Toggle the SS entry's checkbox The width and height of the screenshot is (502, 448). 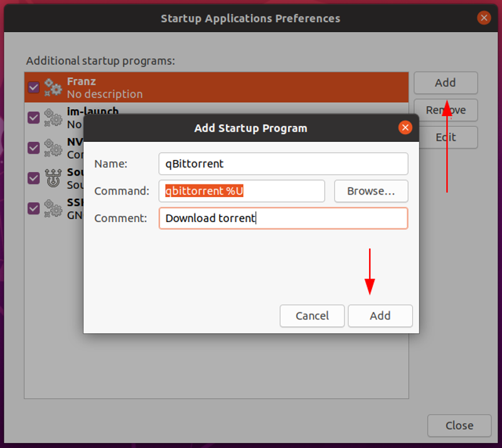click(34, 208)
